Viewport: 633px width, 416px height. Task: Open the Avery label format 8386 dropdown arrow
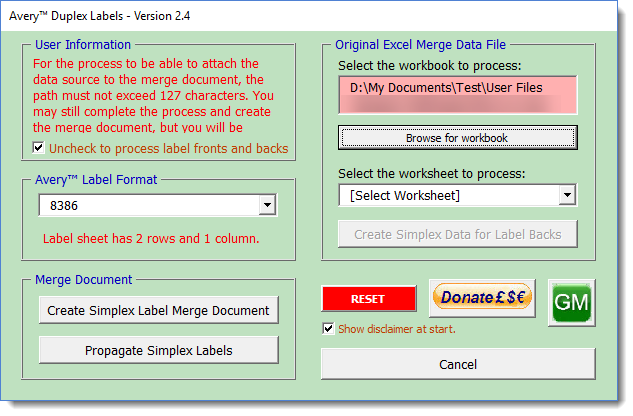(x=267, y=205)
